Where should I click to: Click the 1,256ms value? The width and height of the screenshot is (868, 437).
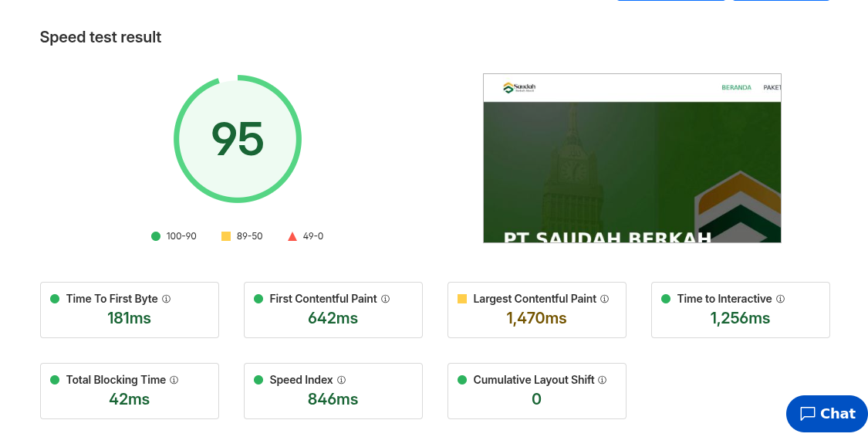tap(740, 318)
